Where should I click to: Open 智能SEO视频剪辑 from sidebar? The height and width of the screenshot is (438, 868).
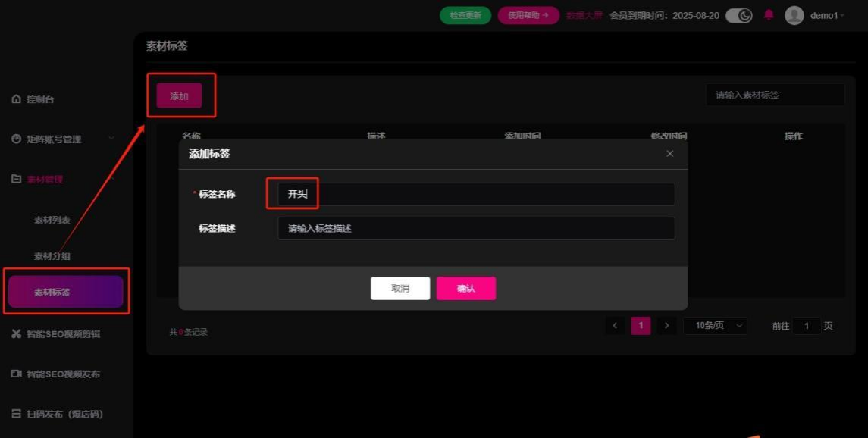click(62, 334)
